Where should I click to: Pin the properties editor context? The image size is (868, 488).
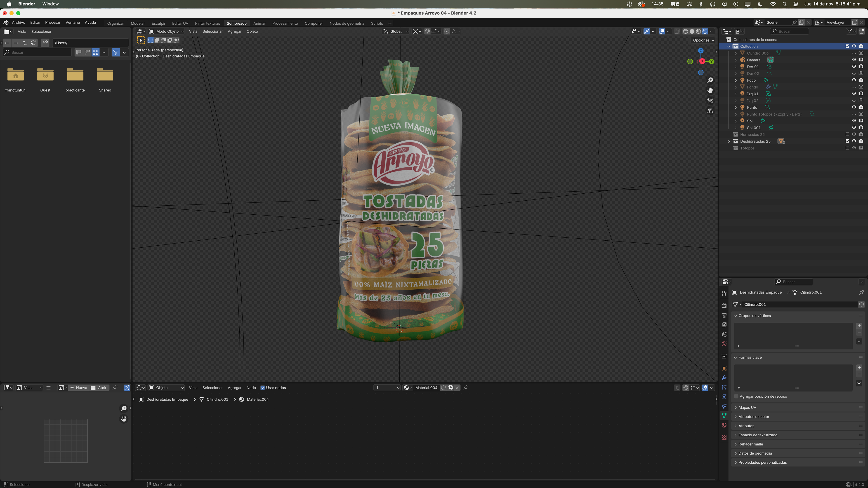click(861, 292)
